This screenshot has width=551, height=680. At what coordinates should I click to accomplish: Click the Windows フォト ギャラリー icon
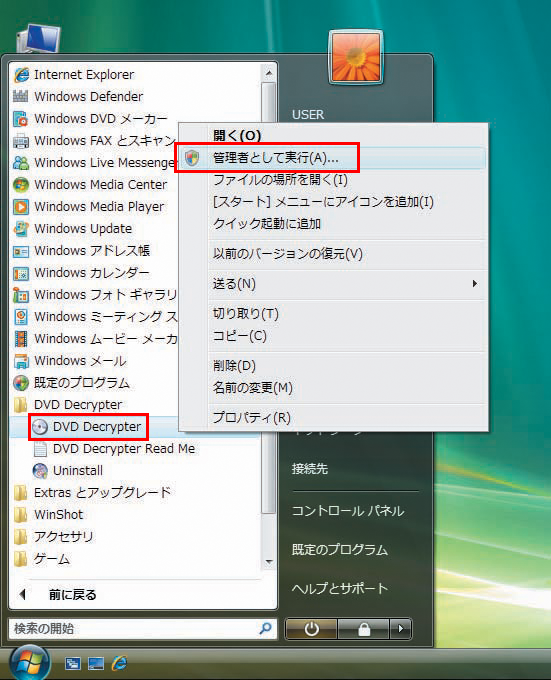(21, 295)
